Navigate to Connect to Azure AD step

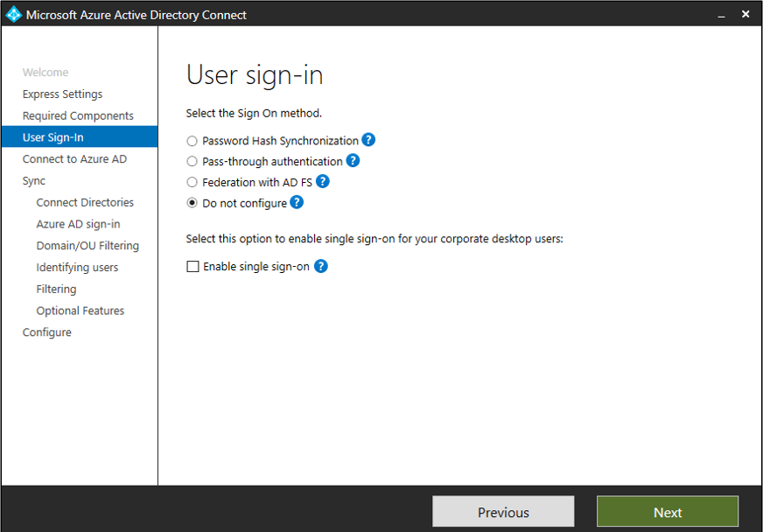[x=74, y=158]
